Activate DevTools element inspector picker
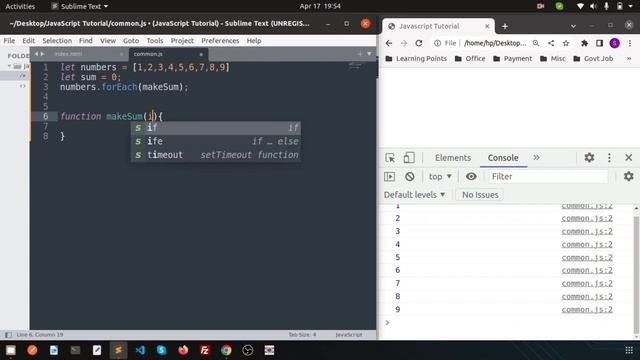 click(390, 158)
